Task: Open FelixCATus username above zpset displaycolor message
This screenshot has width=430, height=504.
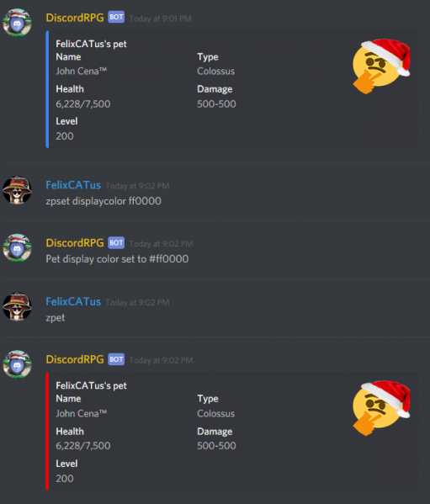Action: (73, 185)
